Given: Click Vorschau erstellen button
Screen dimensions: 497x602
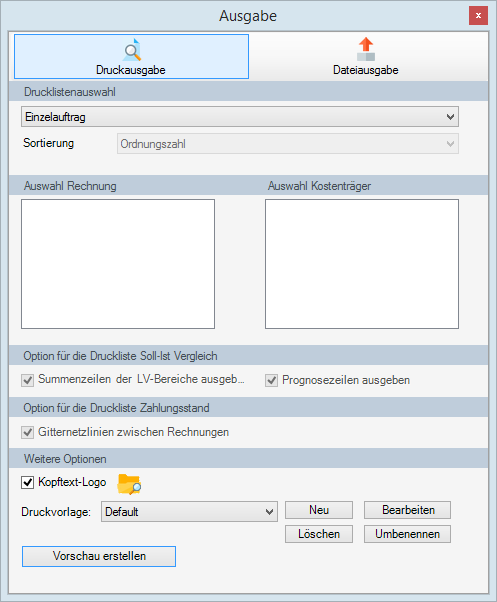Looking at the screenshot, I should (99, 556).
